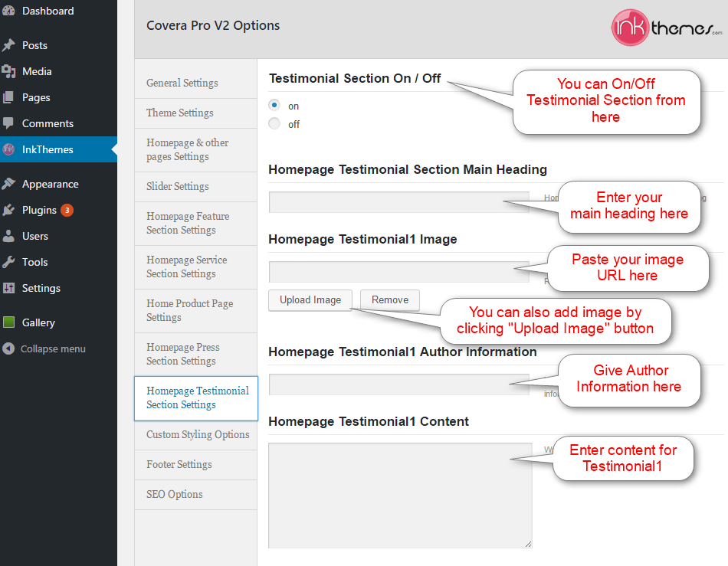
Task: Click the Users person icon
Action: pyautogui.click(x=8, y=236)
